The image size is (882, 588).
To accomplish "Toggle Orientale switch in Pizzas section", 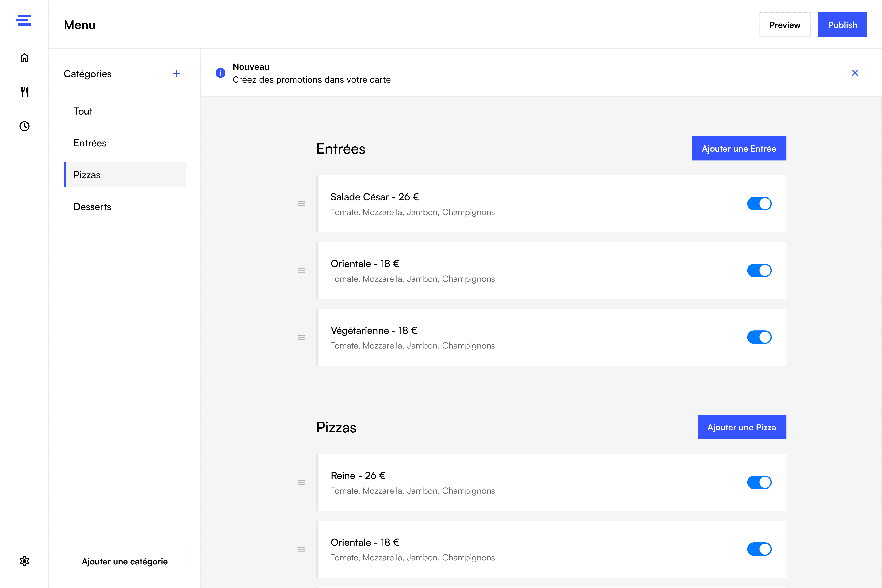I will click(x=759, y=549).
